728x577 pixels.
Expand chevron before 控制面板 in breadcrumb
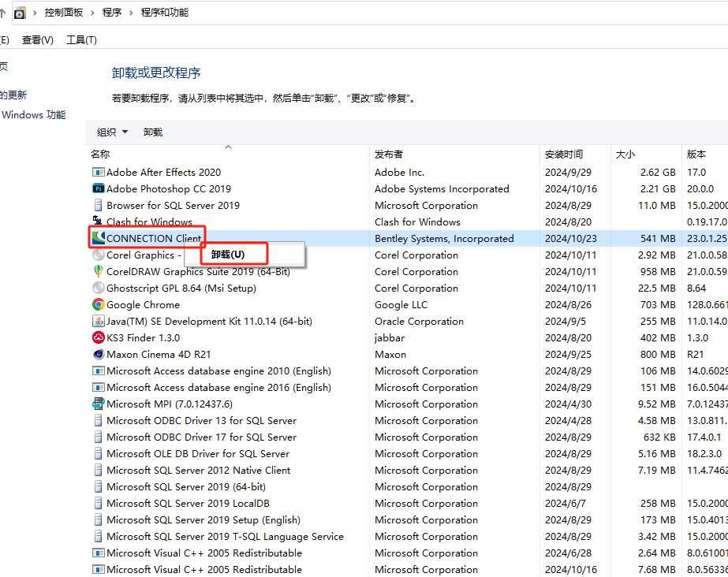[35, 13]
